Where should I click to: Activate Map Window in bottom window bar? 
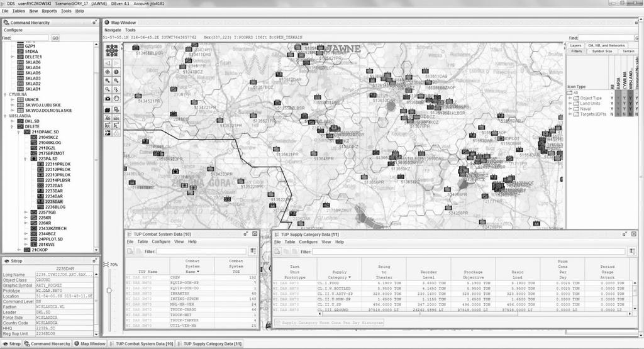89,344
